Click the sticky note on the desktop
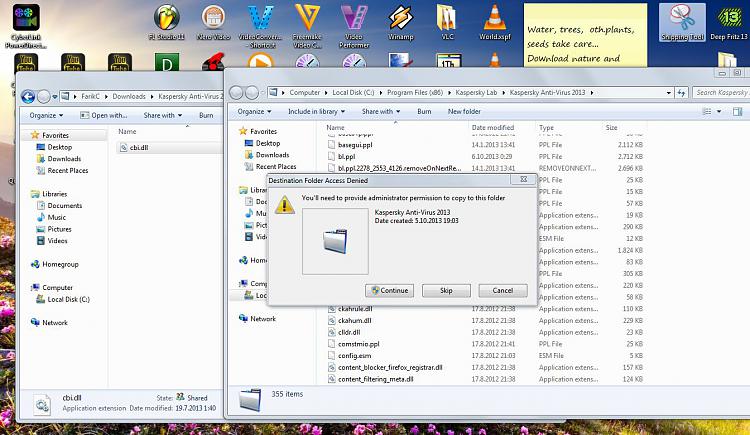Viewport: 750px width, 435px height. [585, 34]
